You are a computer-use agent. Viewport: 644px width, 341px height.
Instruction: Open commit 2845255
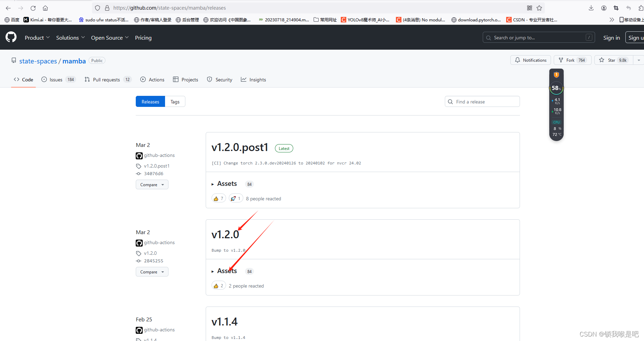(x=154, y=261)
